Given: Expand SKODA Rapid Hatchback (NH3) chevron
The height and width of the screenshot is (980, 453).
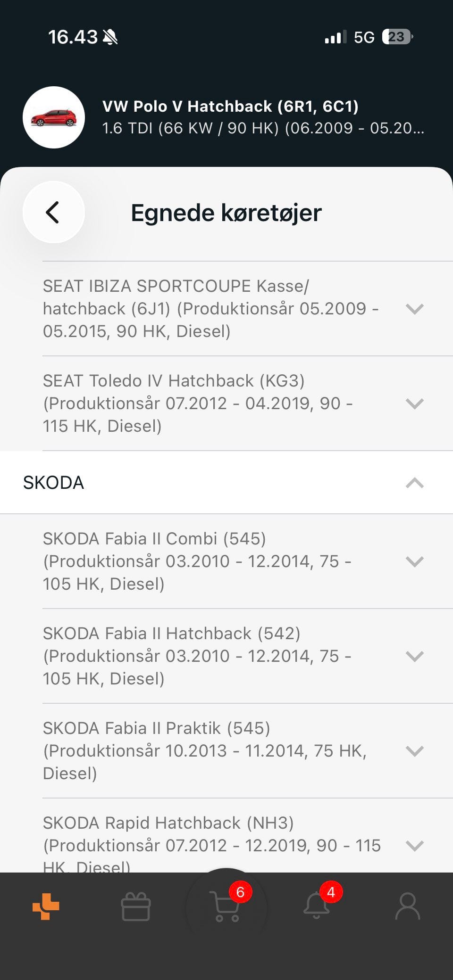Looking at the screenshot, I should coord(414,846).
